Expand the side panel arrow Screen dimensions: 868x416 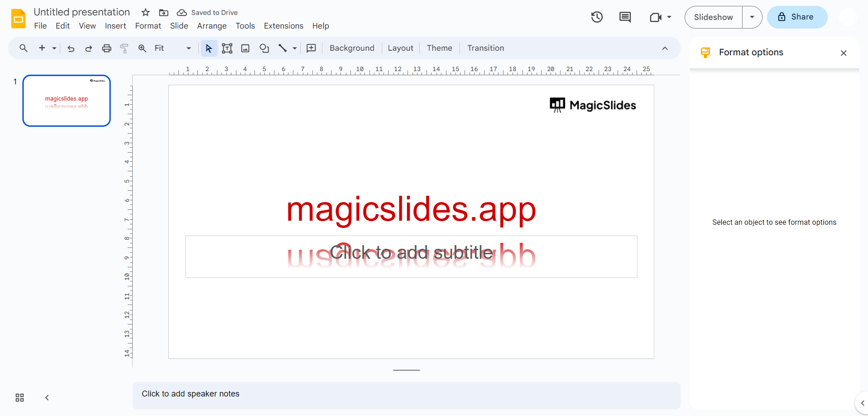click(x=862, y=403)
